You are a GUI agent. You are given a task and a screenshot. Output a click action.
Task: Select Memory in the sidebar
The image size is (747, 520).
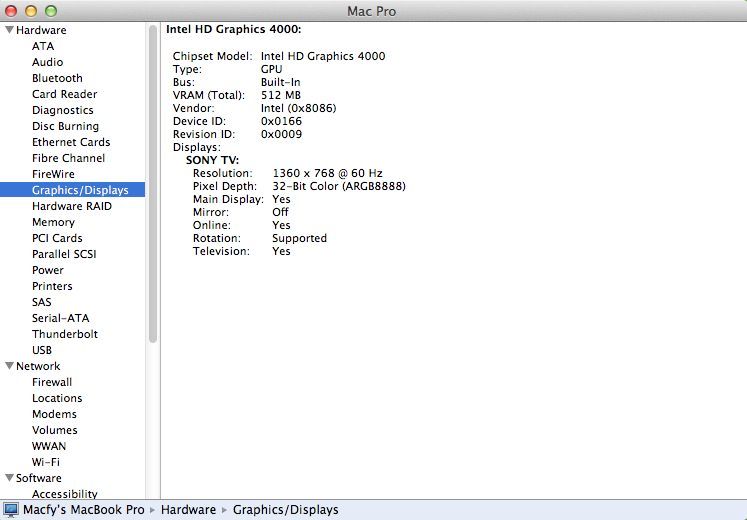pyautogui.click(x=53, y=222)
